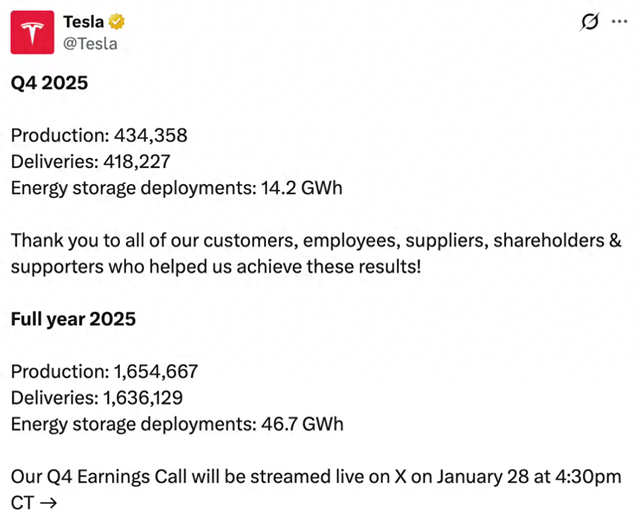This screenshot has width=640, height=510.
Task: Visit the @Tesla handle link
Action: coord(90,43)
